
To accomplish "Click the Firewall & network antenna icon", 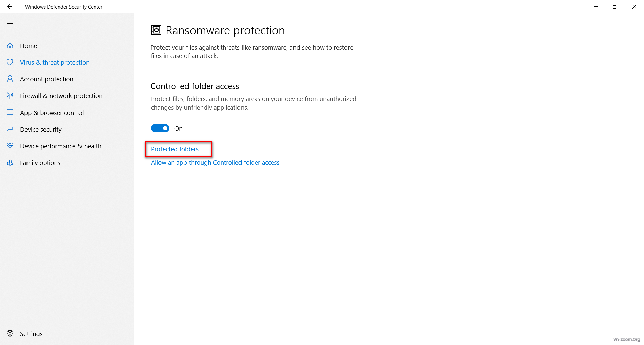I will click(x=10, y=96).
